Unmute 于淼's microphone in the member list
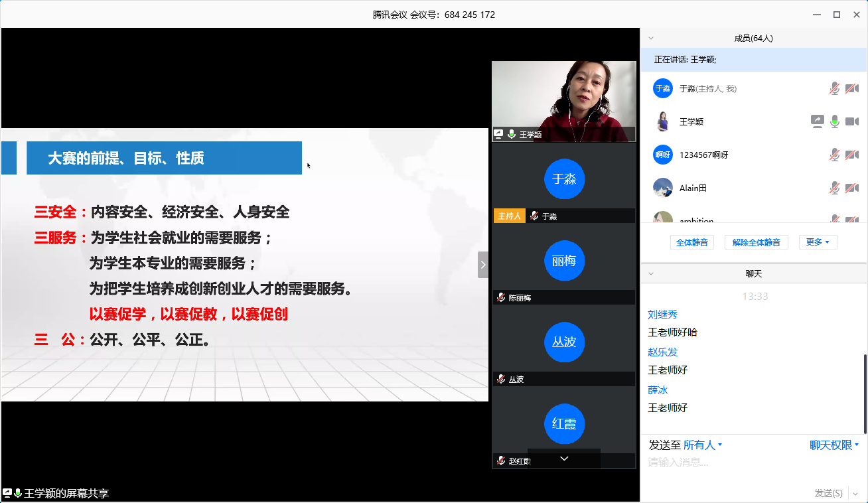Screen dimensions: 868x503 click(835, 88)
